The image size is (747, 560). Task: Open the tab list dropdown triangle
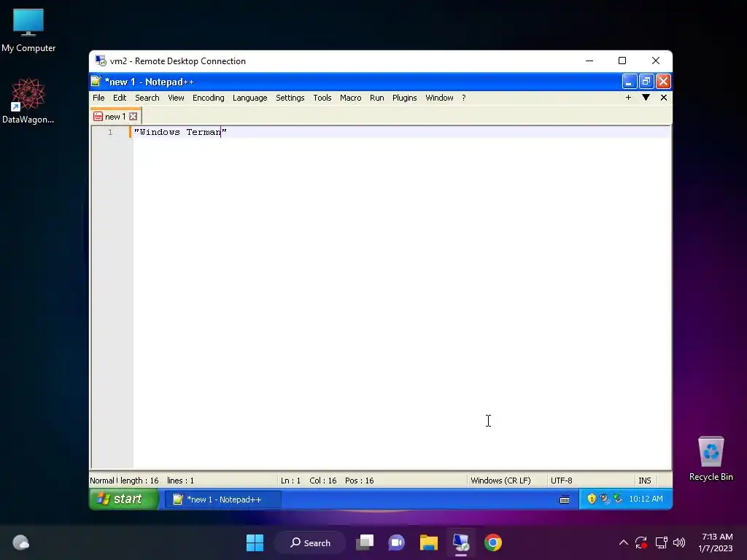[x=646, y=98]
